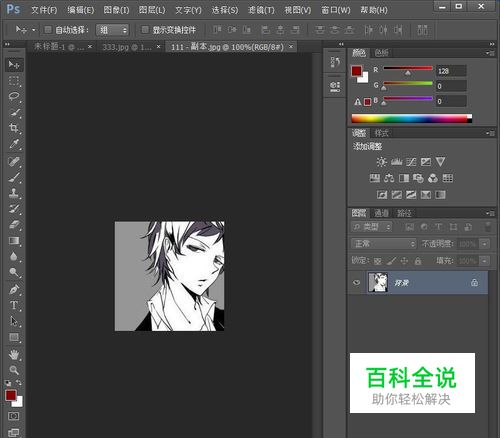Image resolution: width=500 pixels, height=438 pixels.
Task: Enable the 显示变换控件 checkbox
Action: [145, 30]
